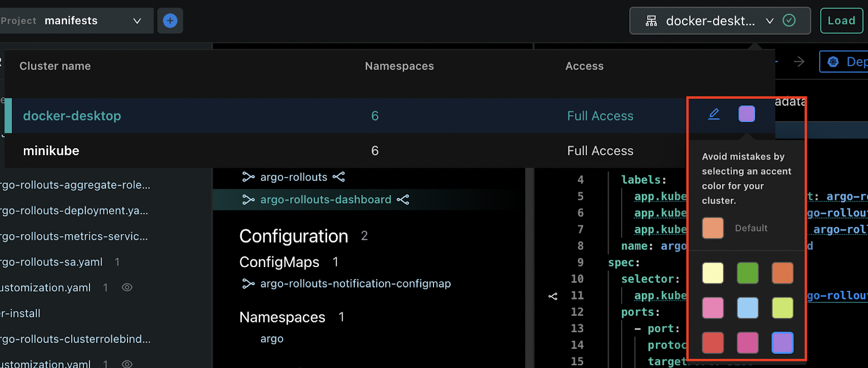The image size is (868, 368).
Task: Select the argo-rollouts-notification-configmap resource
Action: (x=355, y=283)
